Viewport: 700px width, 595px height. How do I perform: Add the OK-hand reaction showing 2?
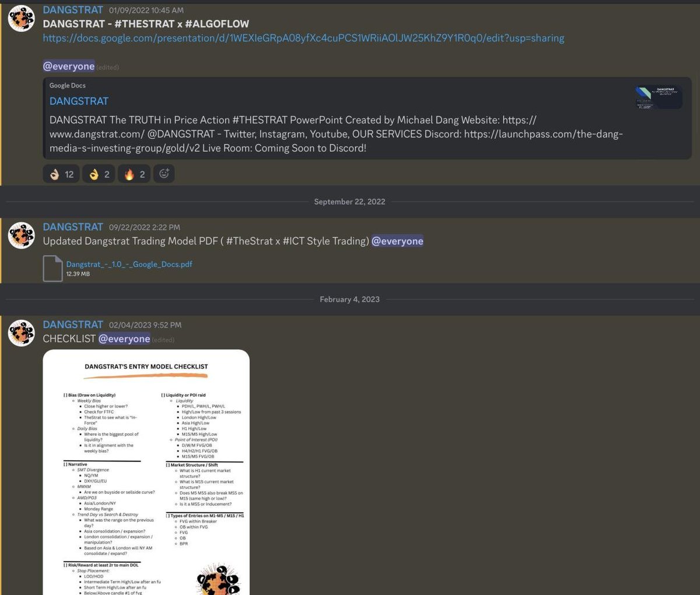[x=99, y=174]
